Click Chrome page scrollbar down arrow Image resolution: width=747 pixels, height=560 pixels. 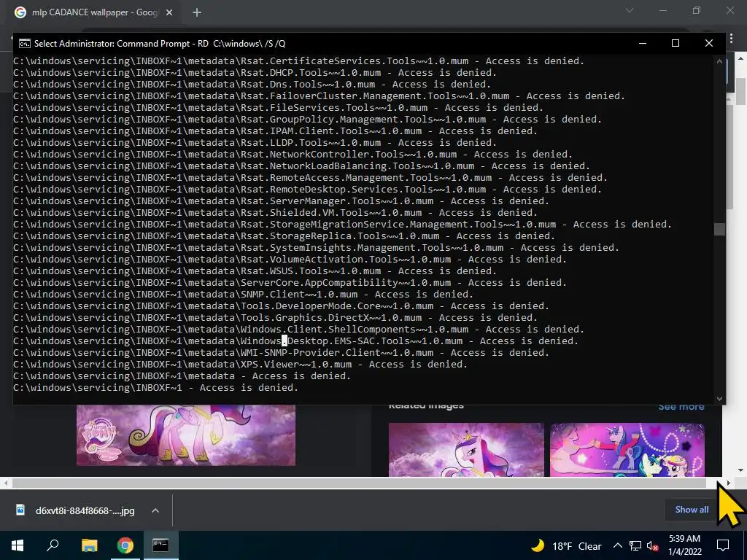[x=741, y=470]
